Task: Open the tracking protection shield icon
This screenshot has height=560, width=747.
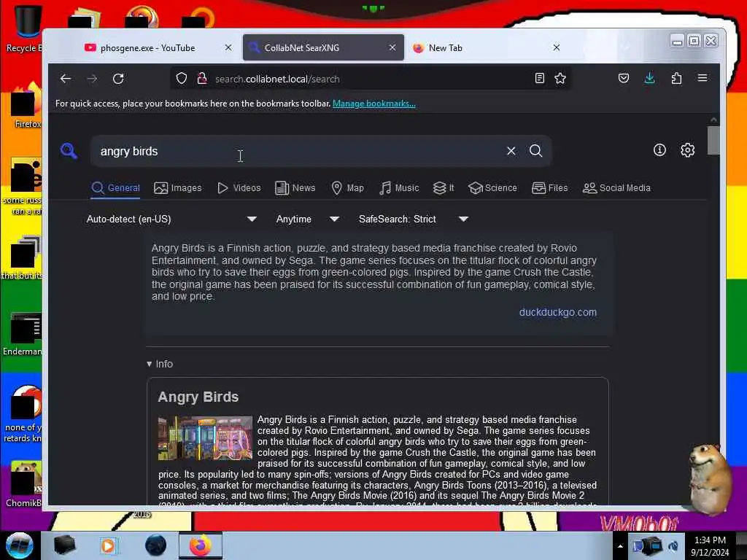Action: click(x=182, y=79)
